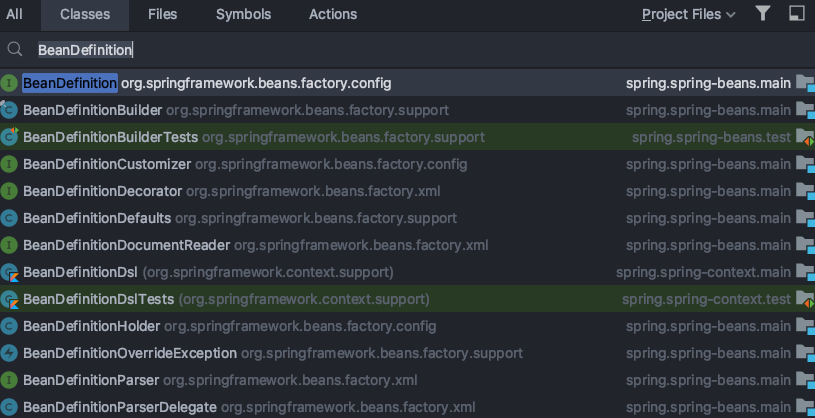Click module folder icon for BeanDefinitionDslTests row
Screen dimensions: 815x418
[x=805, y=299]
